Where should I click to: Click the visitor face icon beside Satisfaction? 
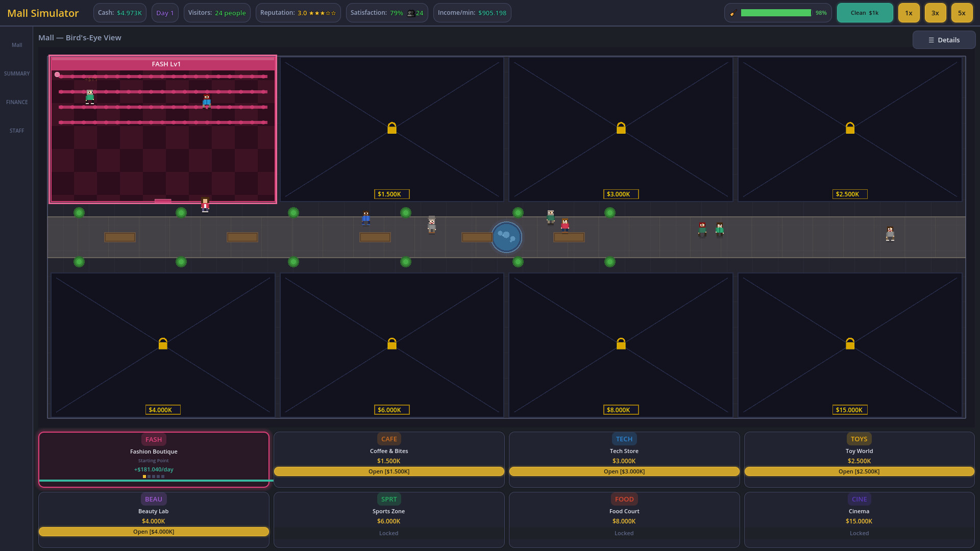tap(410, 13)
